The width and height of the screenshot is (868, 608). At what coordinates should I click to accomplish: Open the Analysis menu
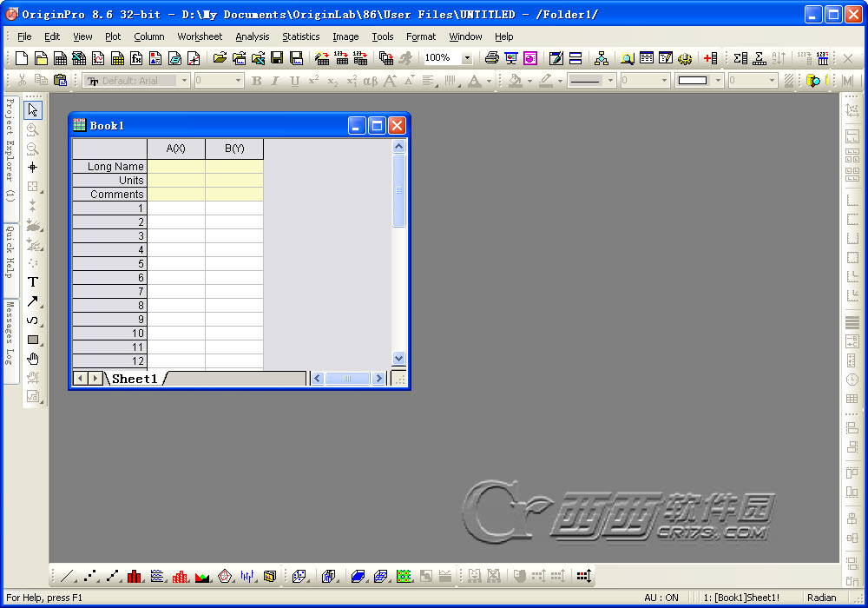(252, 36)
